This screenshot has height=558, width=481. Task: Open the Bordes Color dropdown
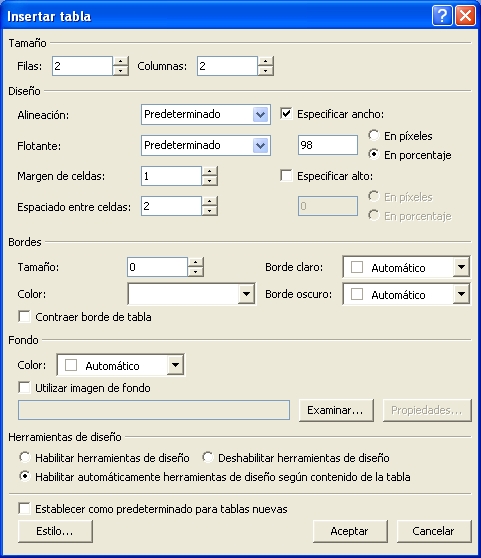pyautogui.click(x=246, y=294)
